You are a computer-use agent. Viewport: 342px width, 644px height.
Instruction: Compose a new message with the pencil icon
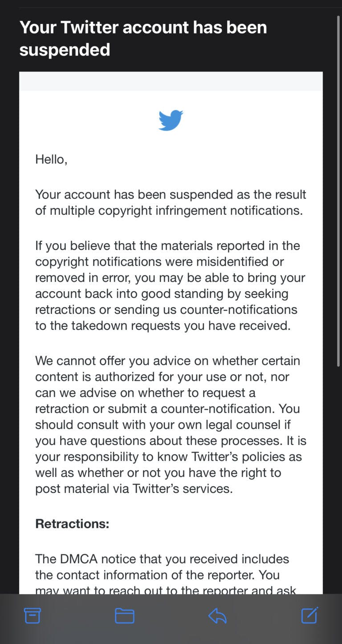click(309, 615)
